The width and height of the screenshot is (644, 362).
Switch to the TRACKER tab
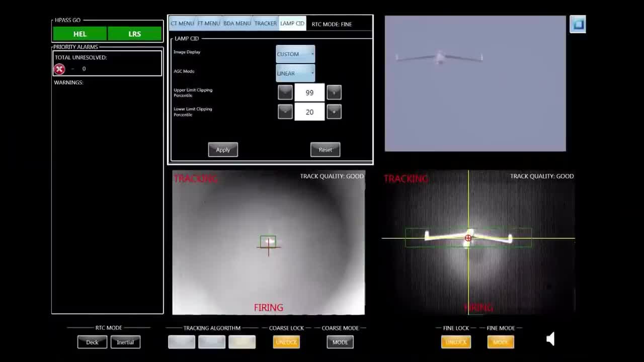click(265, 24)
